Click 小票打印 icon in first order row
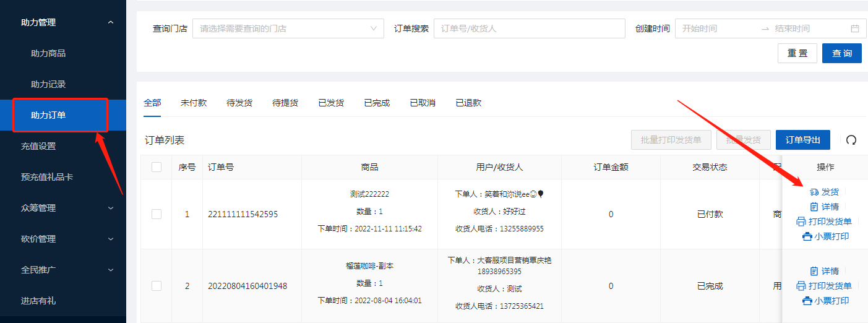 807,236
